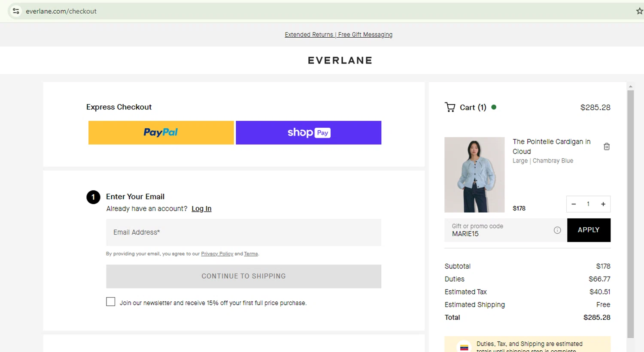
Task: Click the bold Total amount $285.28
Action: [x=597, y=318]
